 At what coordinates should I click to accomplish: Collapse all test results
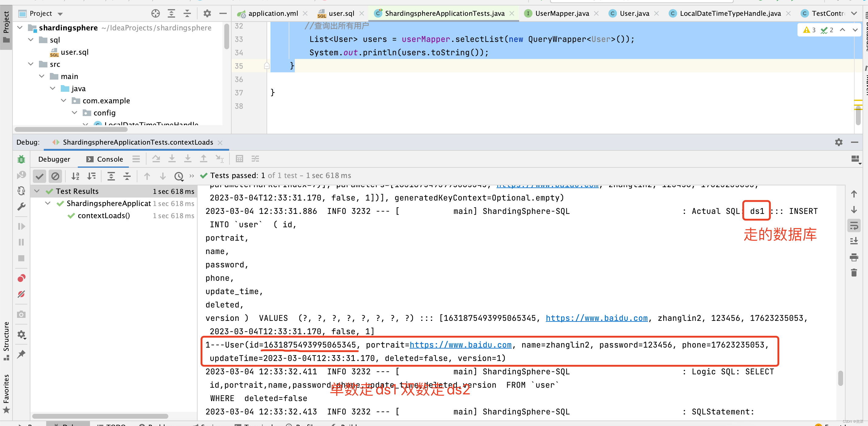[127, 176]
